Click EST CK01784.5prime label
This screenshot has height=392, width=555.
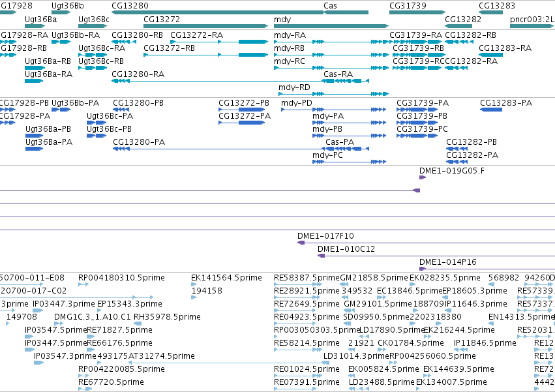(x=411, y=343)
